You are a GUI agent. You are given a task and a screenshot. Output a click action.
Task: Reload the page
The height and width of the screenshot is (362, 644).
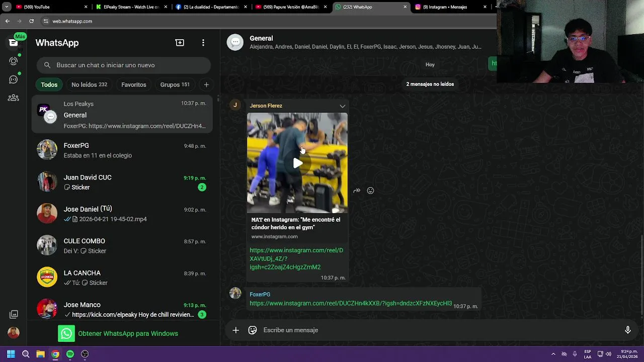31,21
